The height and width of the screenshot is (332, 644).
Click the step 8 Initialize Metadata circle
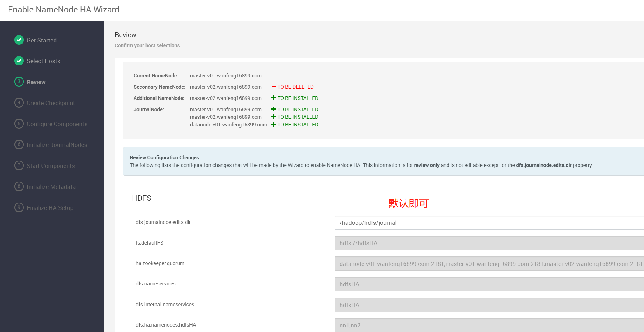[x=19, y=186]
